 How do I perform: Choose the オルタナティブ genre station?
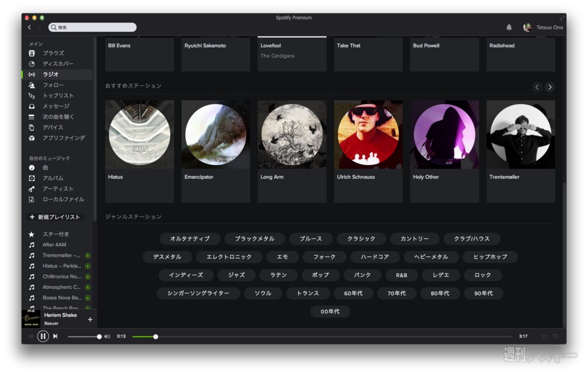coord(190,239)
